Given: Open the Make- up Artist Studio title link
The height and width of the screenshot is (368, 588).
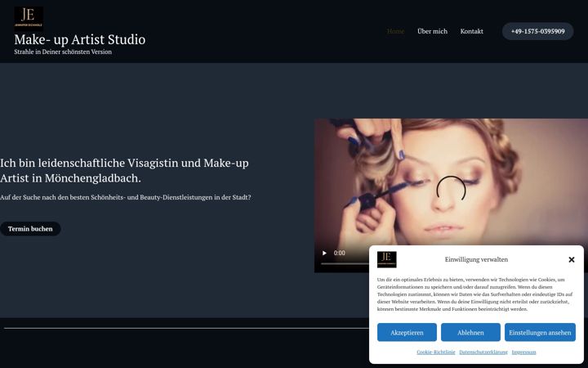Looking at the screenshot, I should [80, 39].
